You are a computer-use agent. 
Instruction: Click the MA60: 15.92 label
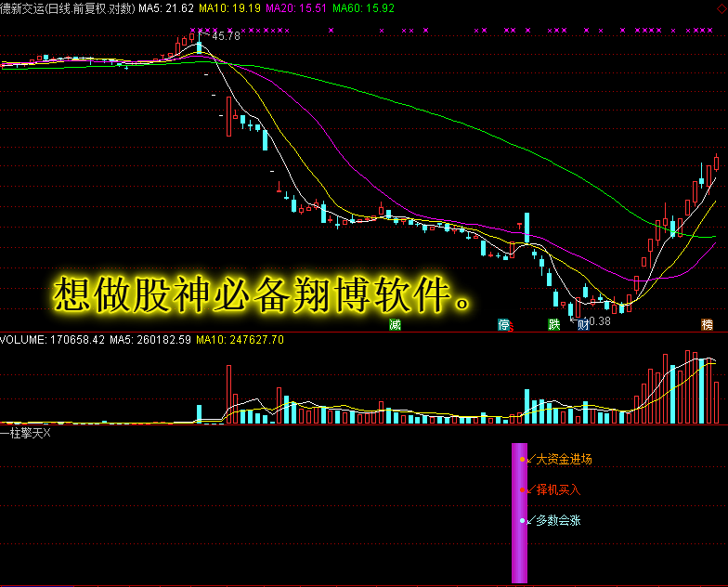tap(364, 8)
